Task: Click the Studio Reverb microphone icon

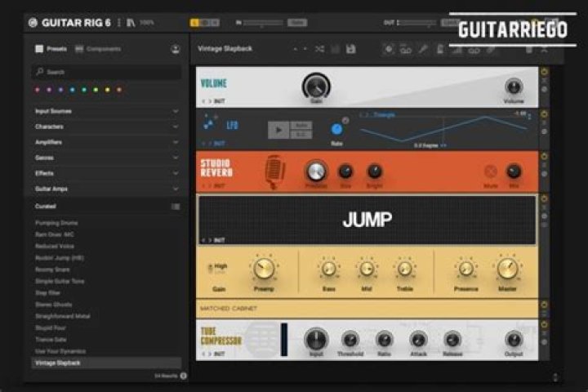Action: tap(275, 171)
